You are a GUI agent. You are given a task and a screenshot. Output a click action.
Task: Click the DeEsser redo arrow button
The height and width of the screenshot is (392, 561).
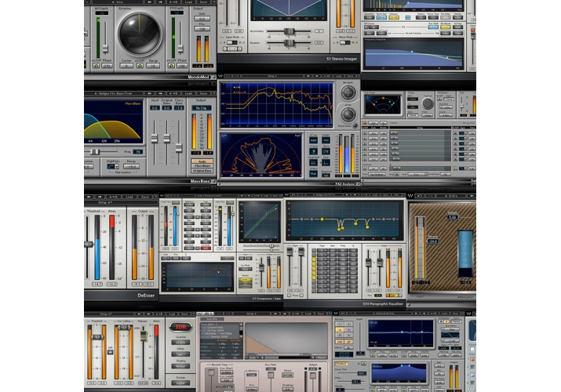[x=100, y=197]
